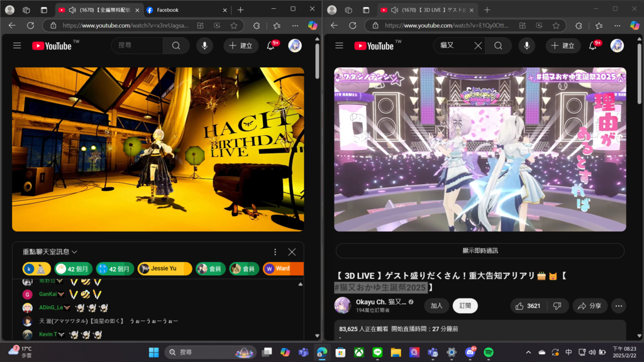Click left YouTube search input field
Image resolution: width=644 pixels, height=362 pixels.
tap(138, 45)
